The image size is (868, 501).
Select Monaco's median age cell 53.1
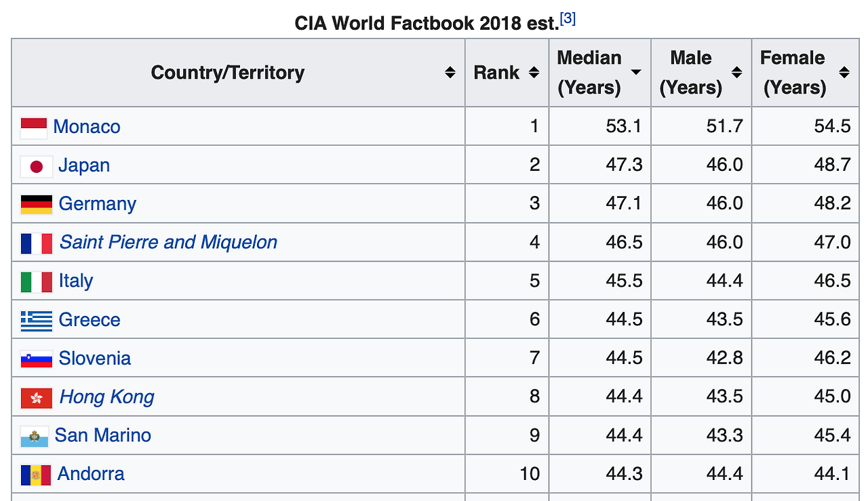tap(624, 127)
